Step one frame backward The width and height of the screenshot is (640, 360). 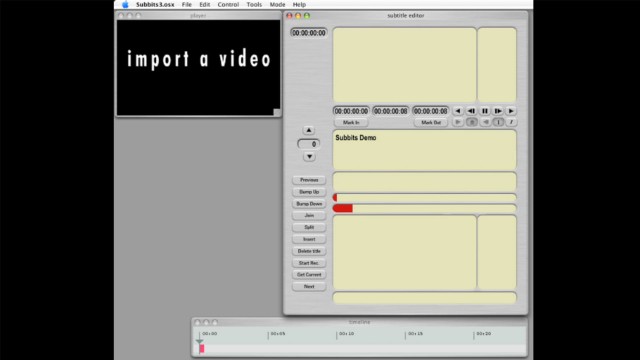click(x=471, y=111)
